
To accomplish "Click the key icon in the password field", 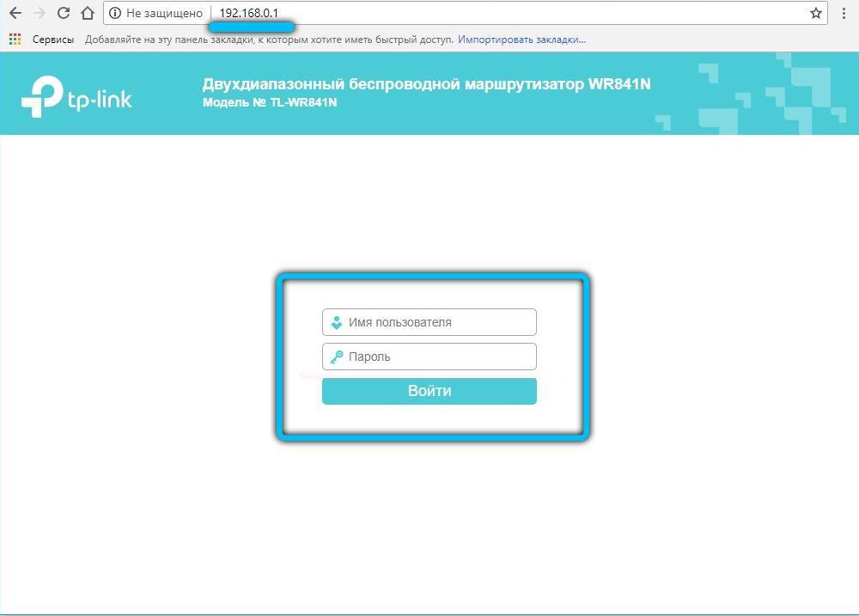I will (x=337, y=357).
